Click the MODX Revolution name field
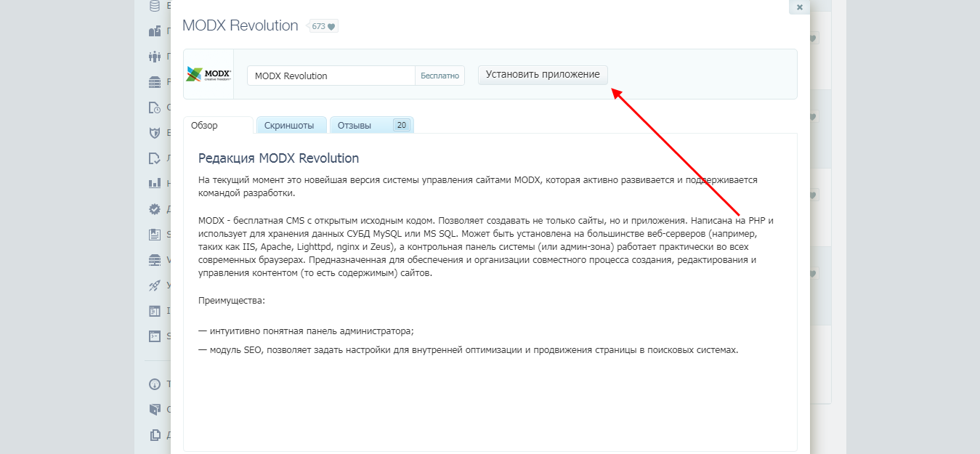Screen dimensions: 980x454 click(331, 76)
